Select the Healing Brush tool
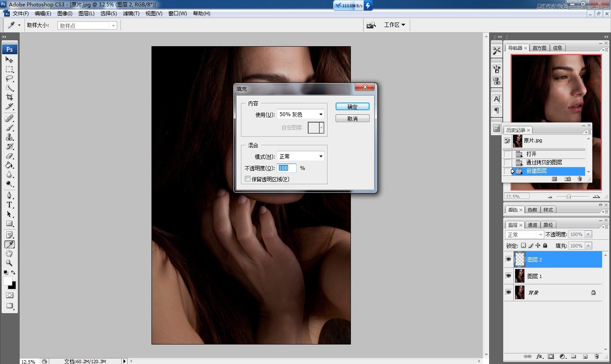The width and height of the screenshot is (611, 364). click(9, 118)
